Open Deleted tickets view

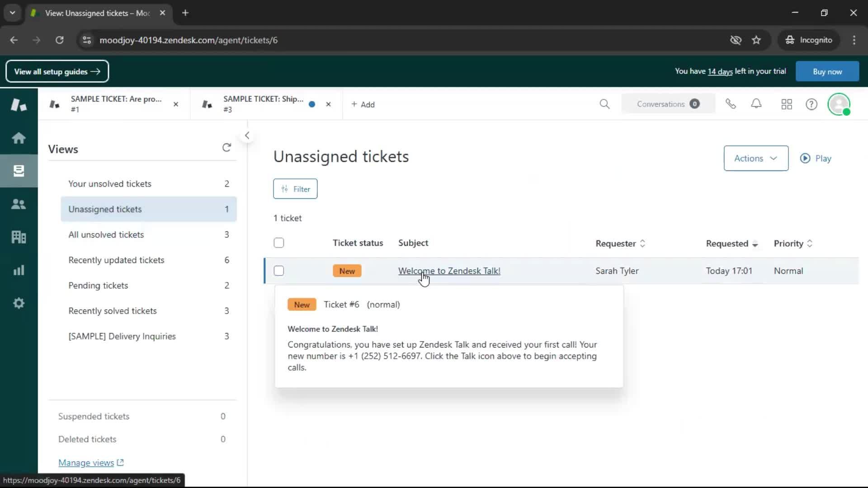point(142,439)
